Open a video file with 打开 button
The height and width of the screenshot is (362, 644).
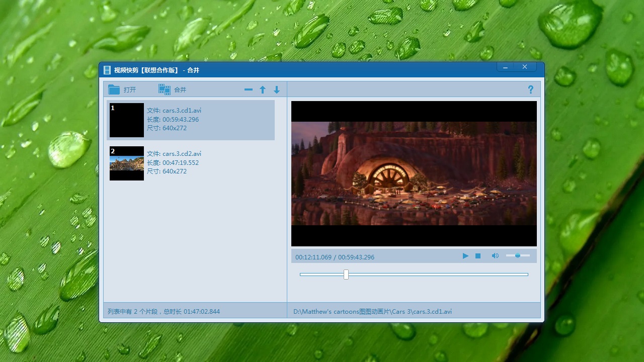[123, 89]
